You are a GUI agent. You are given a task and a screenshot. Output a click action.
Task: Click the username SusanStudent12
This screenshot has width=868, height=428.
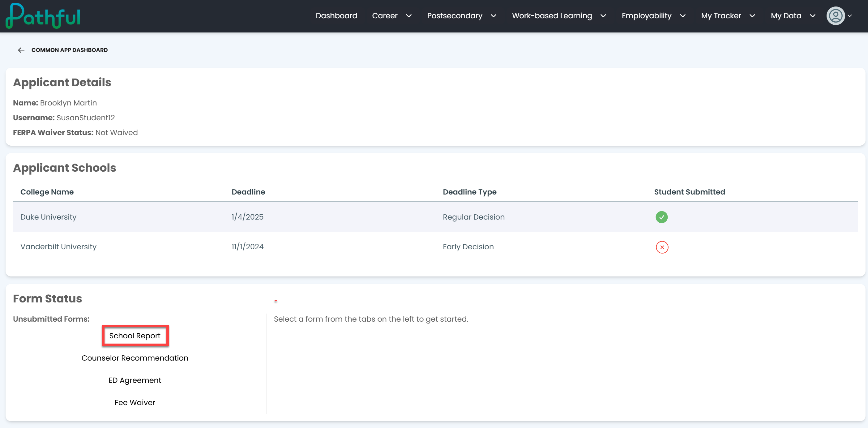pos(86,118)
